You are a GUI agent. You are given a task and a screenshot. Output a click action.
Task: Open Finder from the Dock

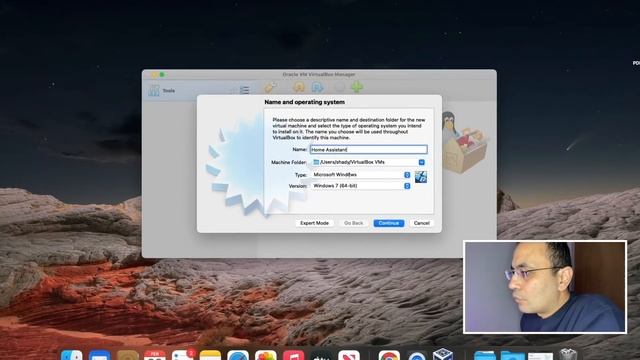point(72,356)
